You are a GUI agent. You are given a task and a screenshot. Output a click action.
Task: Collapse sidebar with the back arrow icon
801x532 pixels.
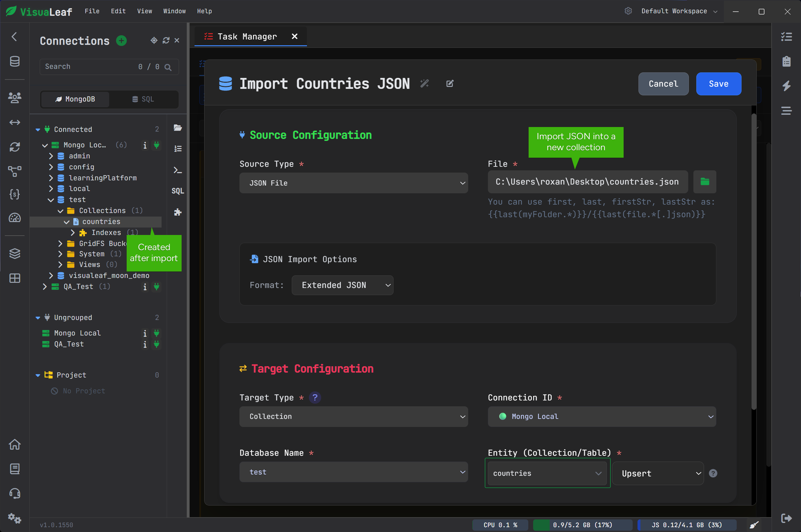pos(14,37)
